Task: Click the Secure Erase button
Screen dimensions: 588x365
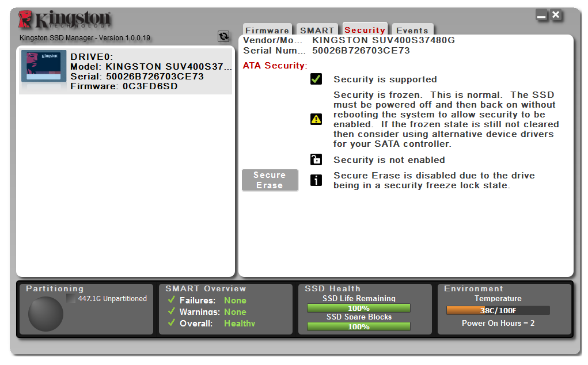Action: (x=270, y=180)
